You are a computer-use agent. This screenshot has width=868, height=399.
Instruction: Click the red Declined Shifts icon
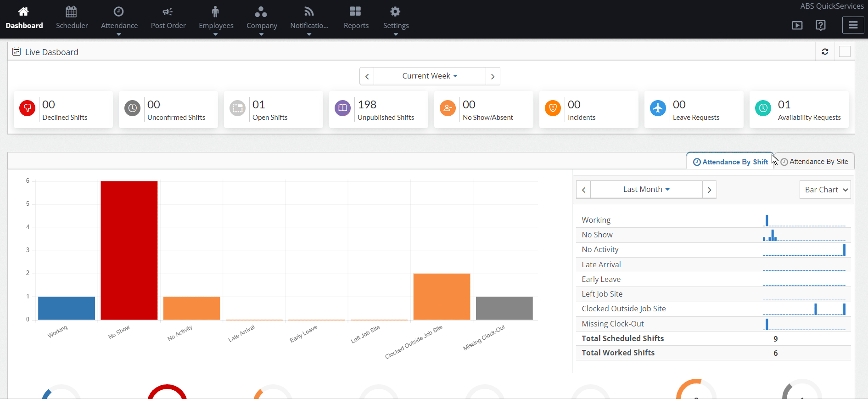[x=28, y=108]
